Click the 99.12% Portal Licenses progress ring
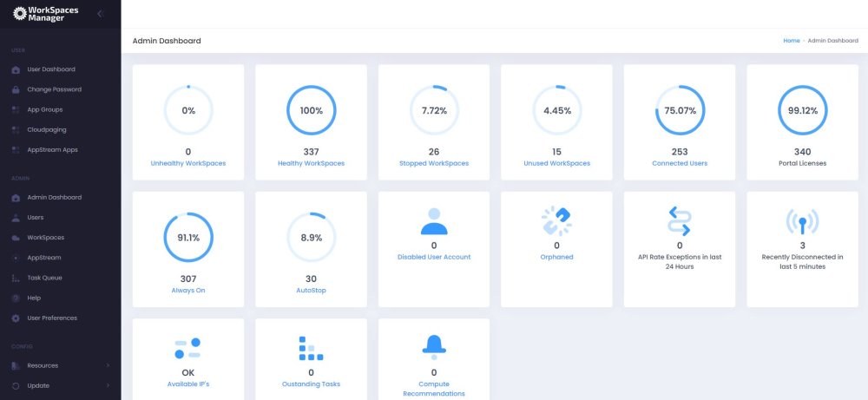The height and width of the screenshot is (400, 868). [803, 110]
